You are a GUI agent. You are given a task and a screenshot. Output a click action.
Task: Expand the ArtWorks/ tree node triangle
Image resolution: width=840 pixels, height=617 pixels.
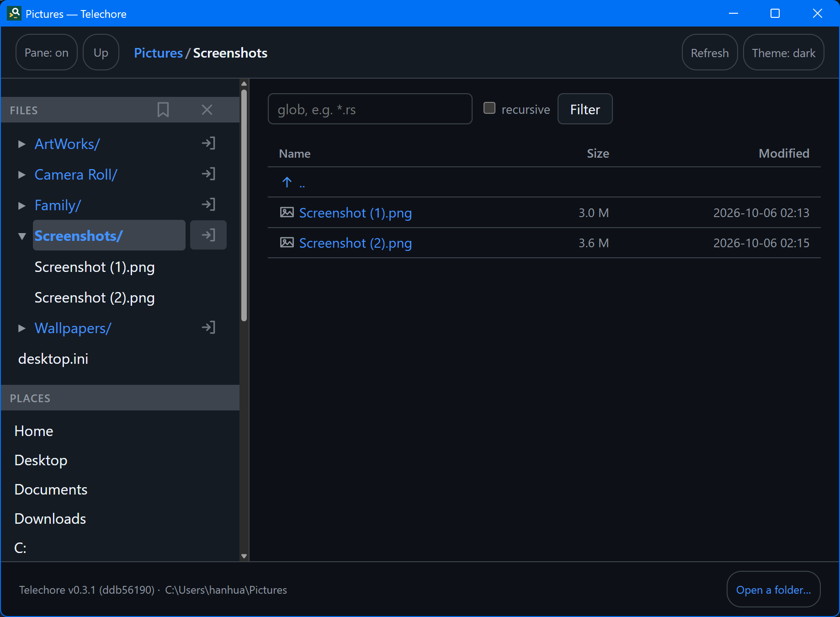[21, 144]
